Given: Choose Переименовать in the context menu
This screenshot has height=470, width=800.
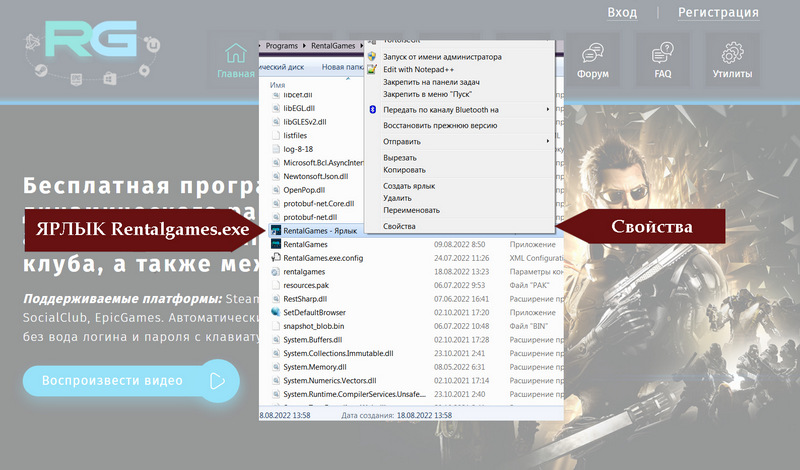Looking at the screenshot, I should click(411, 210).
